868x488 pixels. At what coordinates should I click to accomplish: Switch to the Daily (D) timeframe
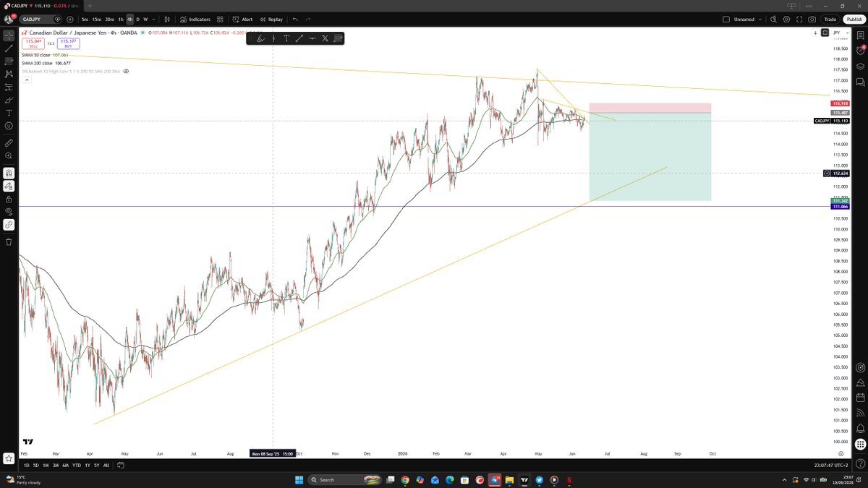coord(137,20)
